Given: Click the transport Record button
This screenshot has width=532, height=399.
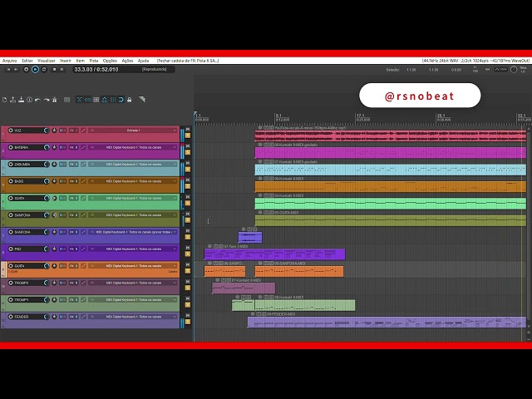Looking at the screenshot, I should tap(26, 69).
